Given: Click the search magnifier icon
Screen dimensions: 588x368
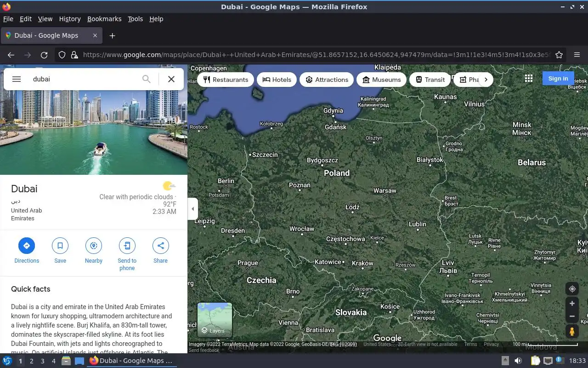Looking at the screenshot, I should tap(146, 79).
